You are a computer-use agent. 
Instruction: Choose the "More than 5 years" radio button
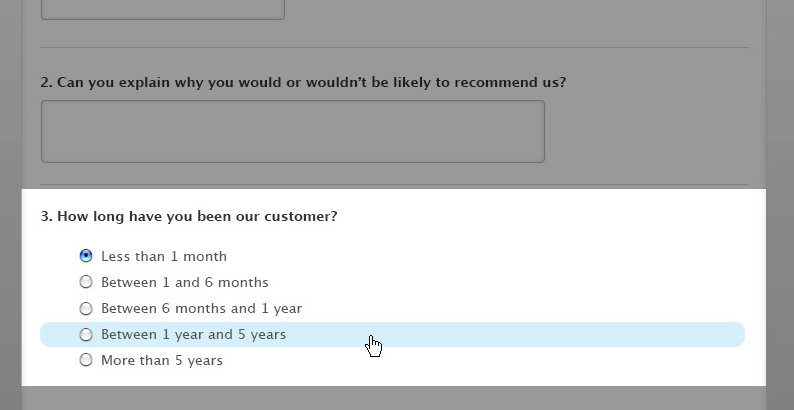pos(86,360)
